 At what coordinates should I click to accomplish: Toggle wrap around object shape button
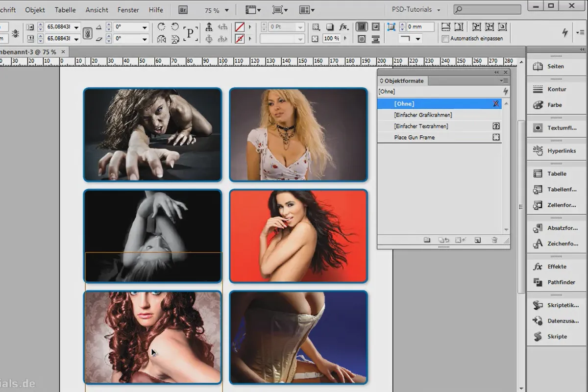361,39
